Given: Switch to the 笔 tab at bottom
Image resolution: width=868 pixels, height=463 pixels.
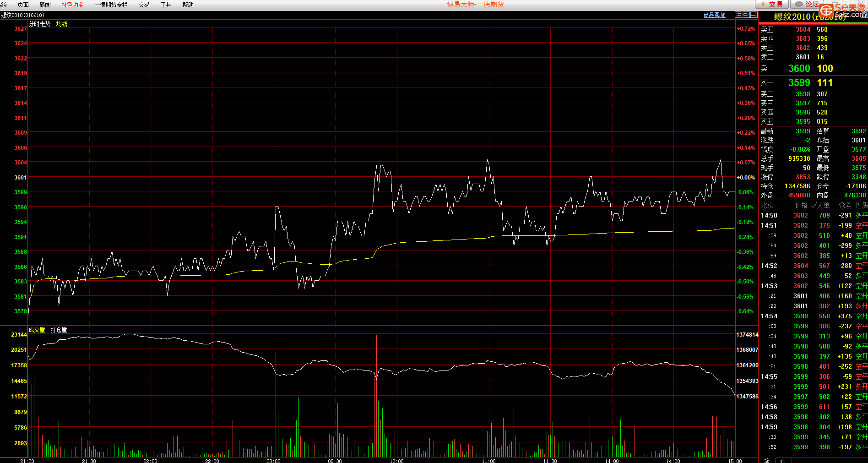Looking at the screenshot, I should point(767,460).
